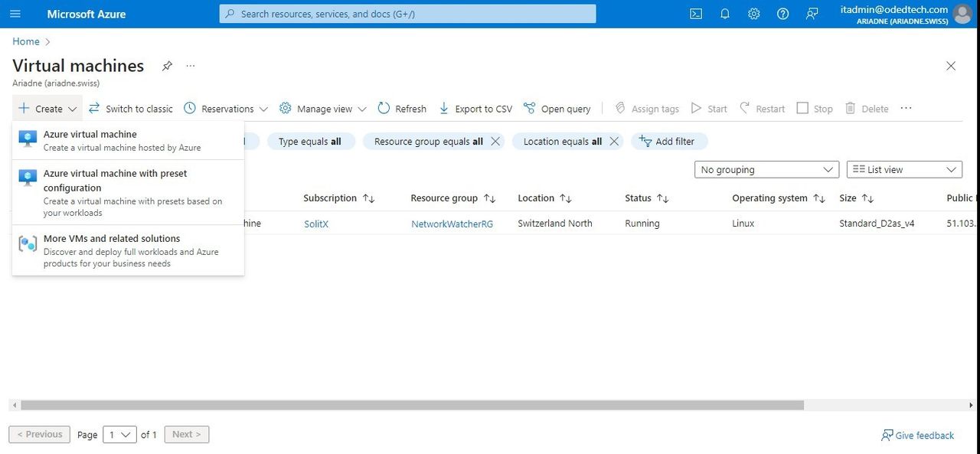Expand the Reservations dropdown
The height and width of the screenshot is (454, 980).
click(x=226, y=109)
